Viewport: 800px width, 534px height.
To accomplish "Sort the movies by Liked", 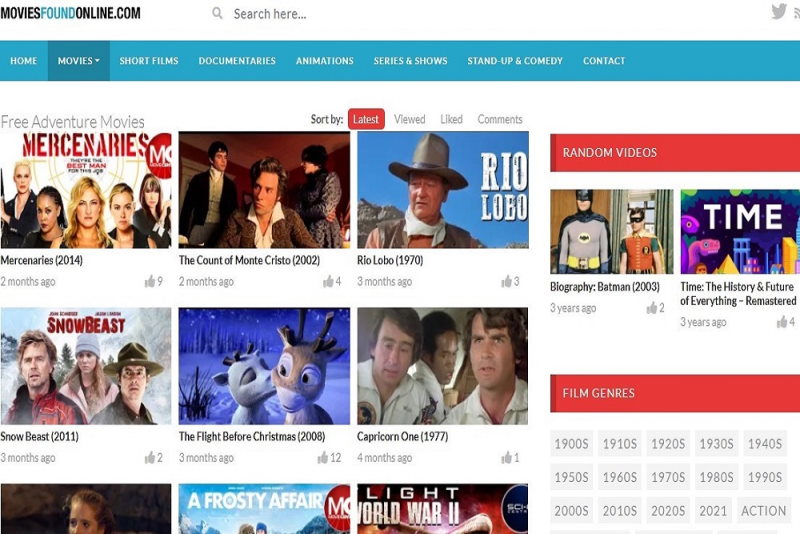I will 451,119.
